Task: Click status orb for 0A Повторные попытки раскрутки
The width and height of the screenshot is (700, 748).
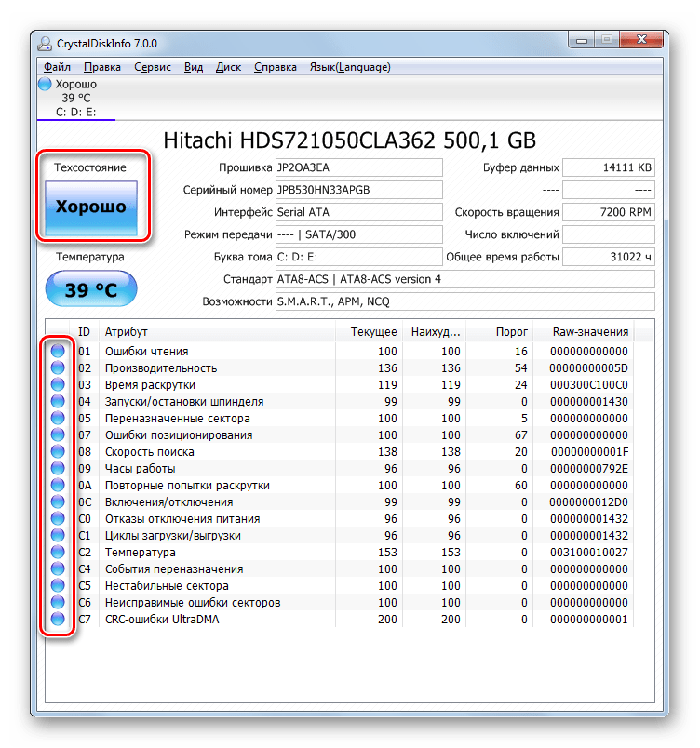Action: click(58, 485)
